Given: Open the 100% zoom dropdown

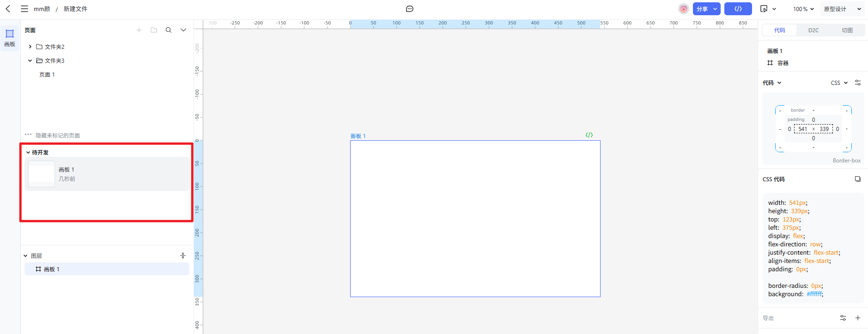Looking at the screenshot, I should 803,9.
